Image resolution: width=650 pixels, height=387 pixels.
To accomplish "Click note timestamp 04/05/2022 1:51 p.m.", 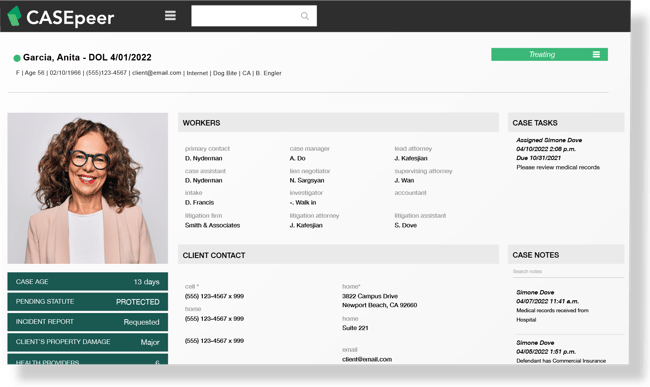I will (x=546, y=351).
